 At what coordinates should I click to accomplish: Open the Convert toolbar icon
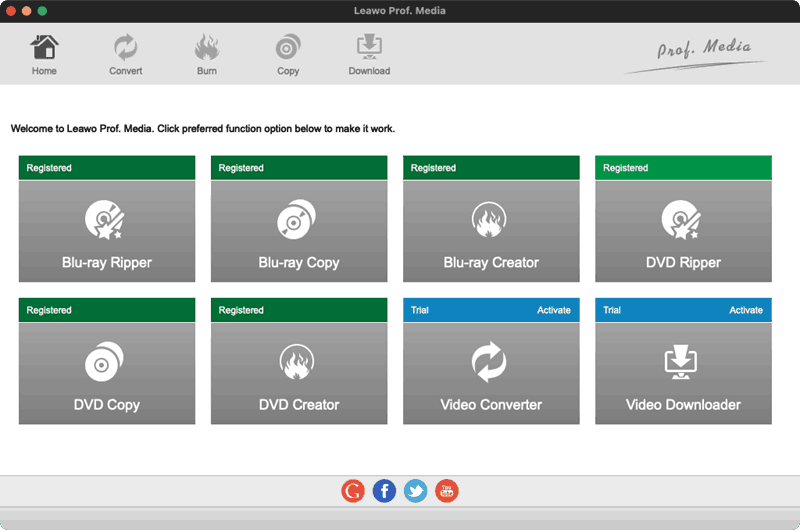[126, 47]
